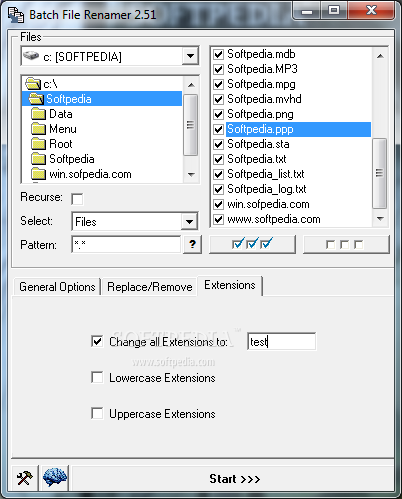Click file list scroll up arrow
The height and width of the screenshot is (499, 402).
point(380,56)
